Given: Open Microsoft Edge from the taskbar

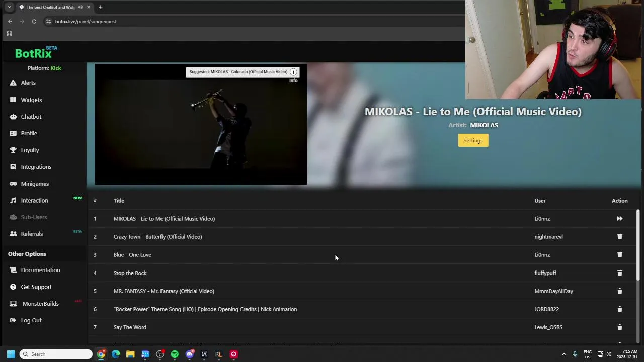Looking at the screenshot, I should click(116, 354).
